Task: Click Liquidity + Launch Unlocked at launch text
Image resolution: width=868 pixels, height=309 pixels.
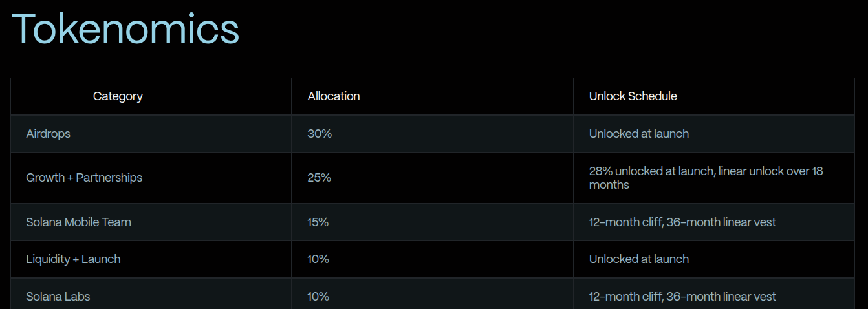Action: click(x=639, y=259)
